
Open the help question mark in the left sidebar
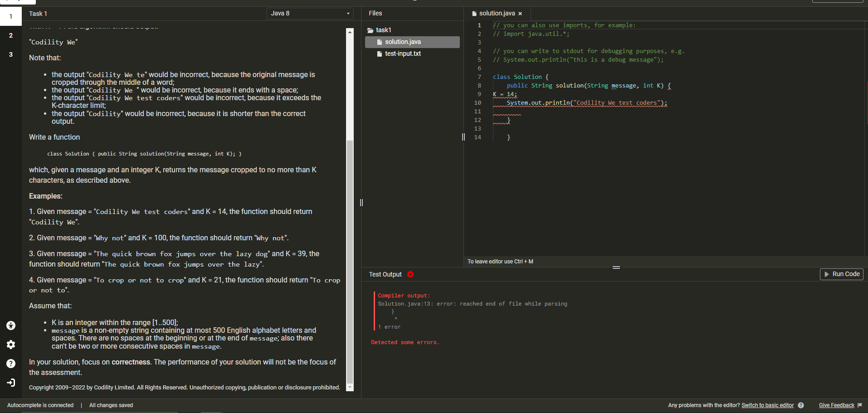(11, 364)
